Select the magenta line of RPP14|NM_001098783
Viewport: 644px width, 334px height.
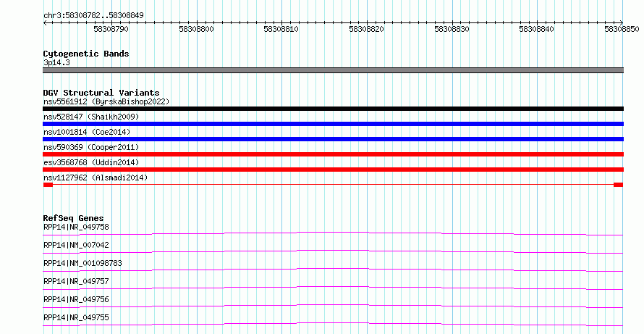[x=333, y=270]
